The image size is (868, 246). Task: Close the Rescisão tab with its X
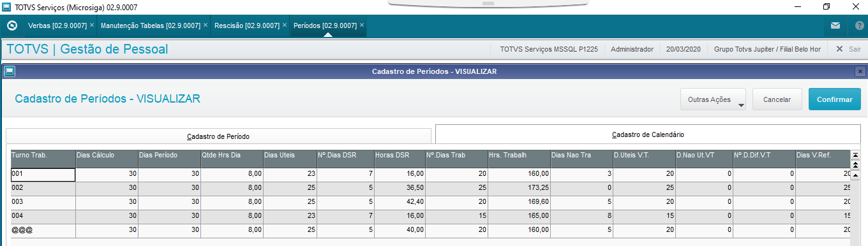pyautogui.click(x=284, y=25)
